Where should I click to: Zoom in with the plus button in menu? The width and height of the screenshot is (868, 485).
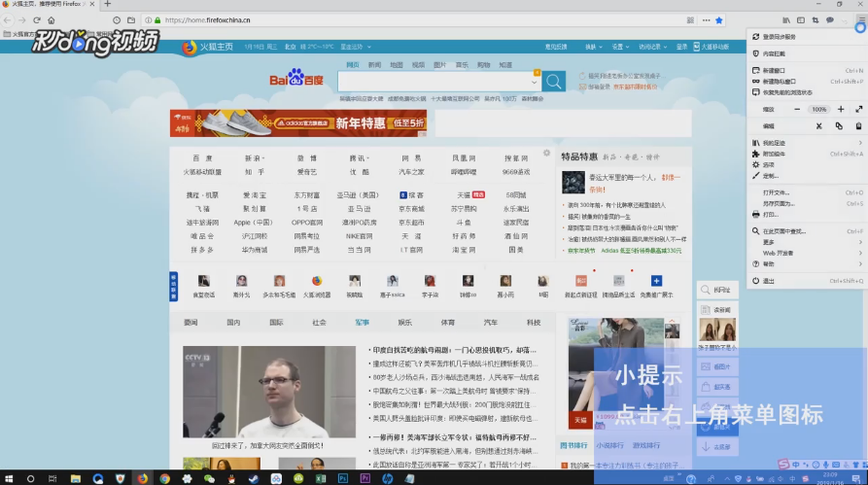(841, 109)
